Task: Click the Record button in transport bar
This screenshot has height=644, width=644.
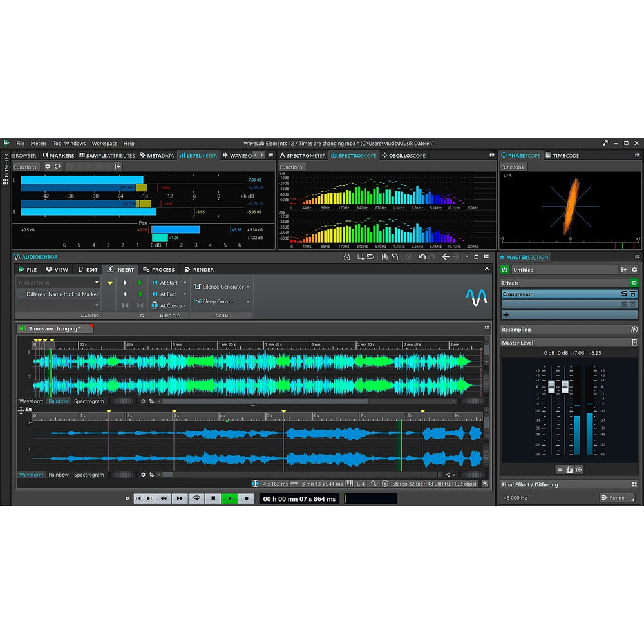Action: click(x=246, y=498)
